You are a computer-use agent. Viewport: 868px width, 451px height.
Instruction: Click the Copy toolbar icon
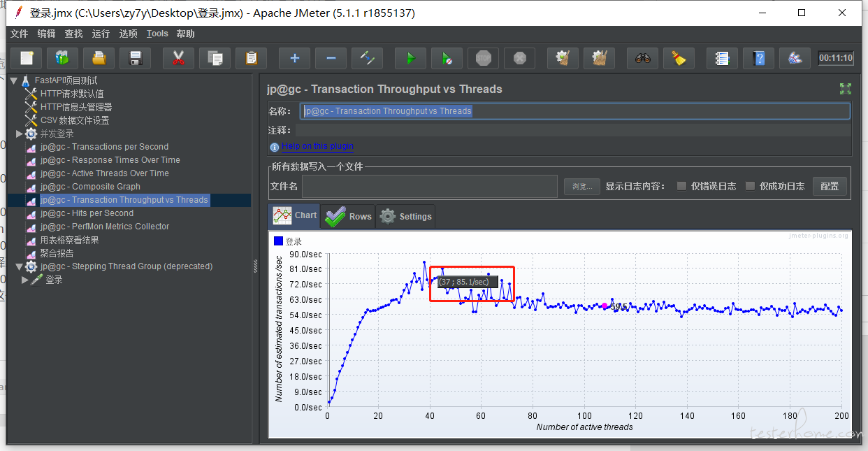(x=215, y=58)
